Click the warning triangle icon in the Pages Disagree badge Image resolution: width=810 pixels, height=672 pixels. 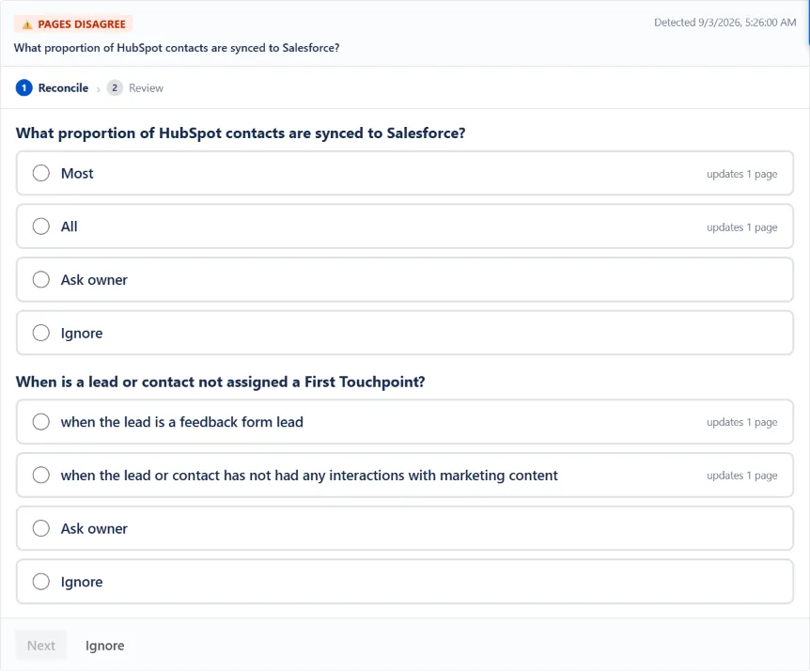(27, 24)
